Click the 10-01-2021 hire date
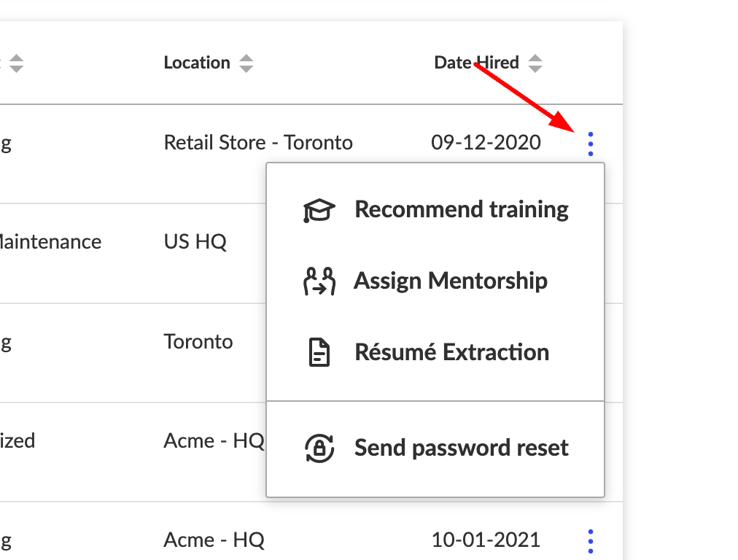Viewport: 738px width, 560px height. 486,540
